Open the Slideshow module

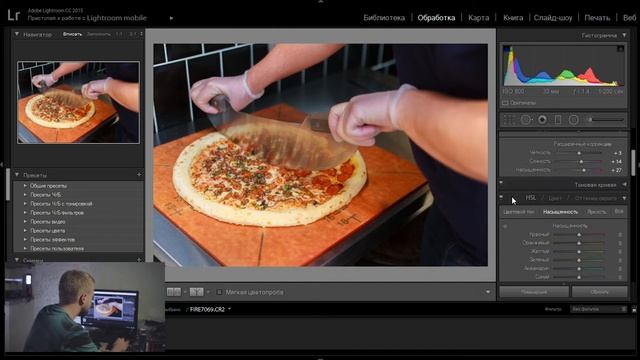pyautogui.click(x=553, y=18)
